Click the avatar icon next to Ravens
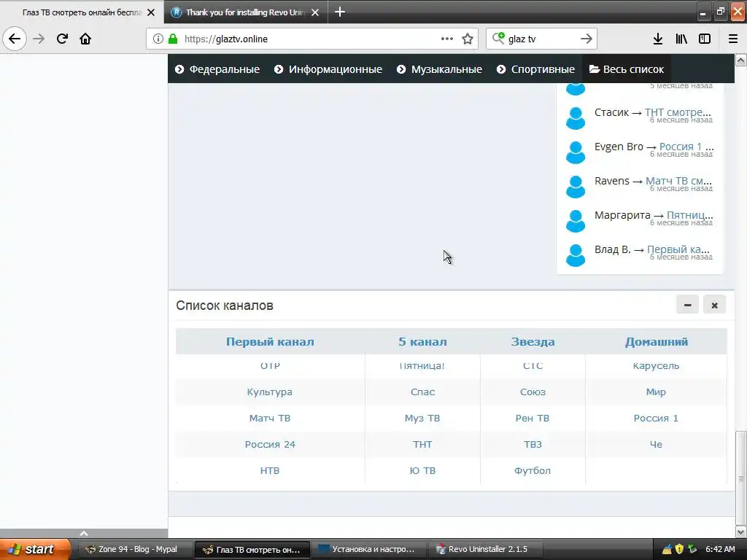 click(x=576, y=187)
